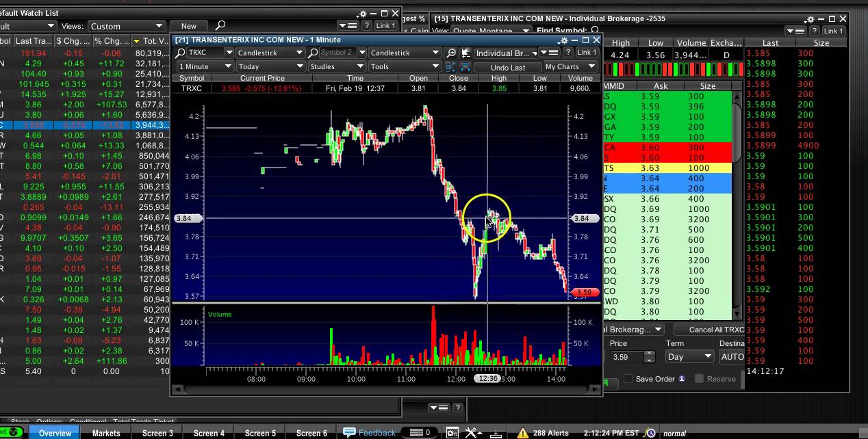Image resolution: width=868 pixels, height=439 pixels.
Task: Open the 1 Minute interval dropdown
Action: coord(205,66)
